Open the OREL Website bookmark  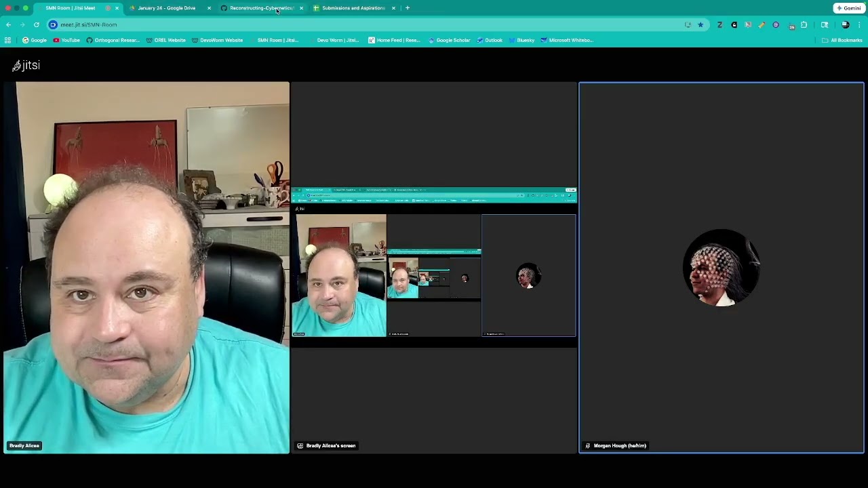point(166,40)
